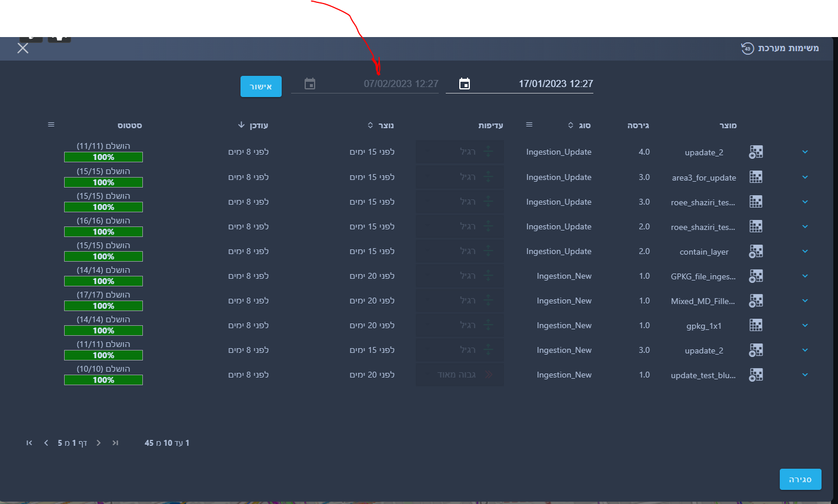Toggle sorting on the נוצר column
The width and height of the screenshot is (838, 504).
[369, 125]
